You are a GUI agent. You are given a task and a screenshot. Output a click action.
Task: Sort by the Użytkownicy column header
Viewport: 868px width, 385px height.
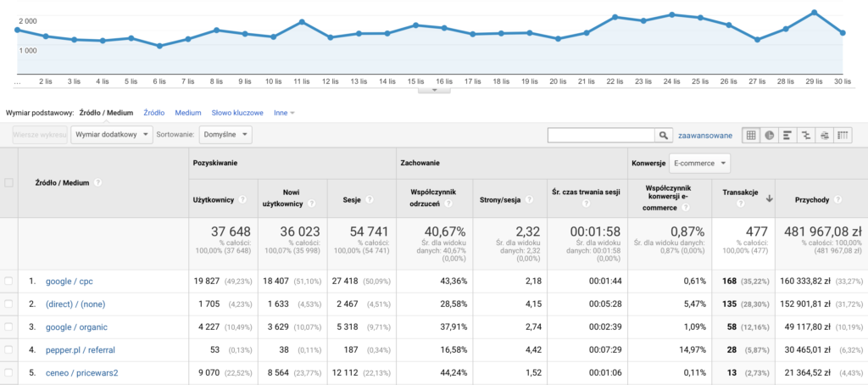214,200
